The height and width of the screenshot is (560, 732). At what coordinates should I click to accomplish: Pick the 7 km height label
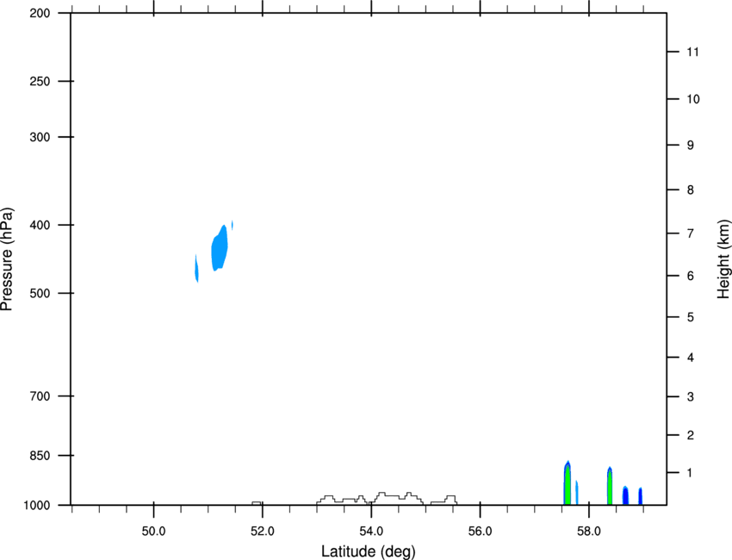click(691, 233)
